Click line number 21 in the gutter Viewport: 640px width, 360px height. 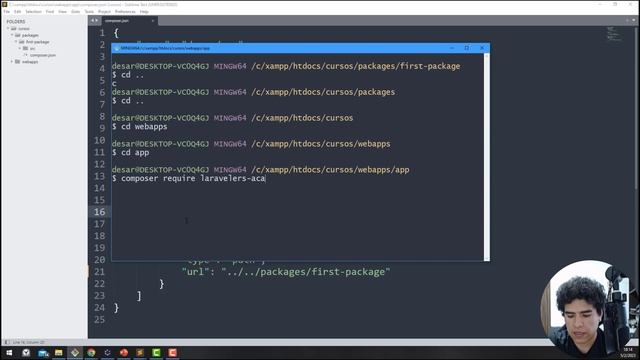coord(99,272)
